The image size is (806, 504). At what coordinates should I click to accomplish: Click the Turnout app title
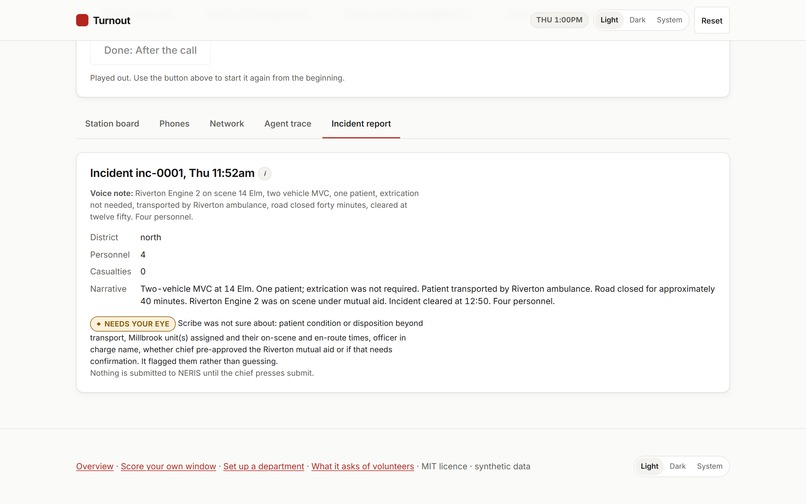click(112, 21)
